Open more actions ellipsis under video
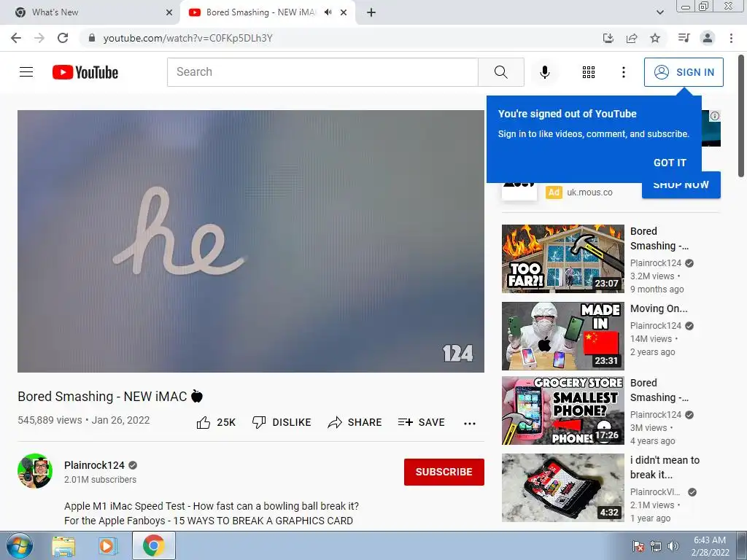This screenshot has height=560, width=747. click(x=469, y=424)
